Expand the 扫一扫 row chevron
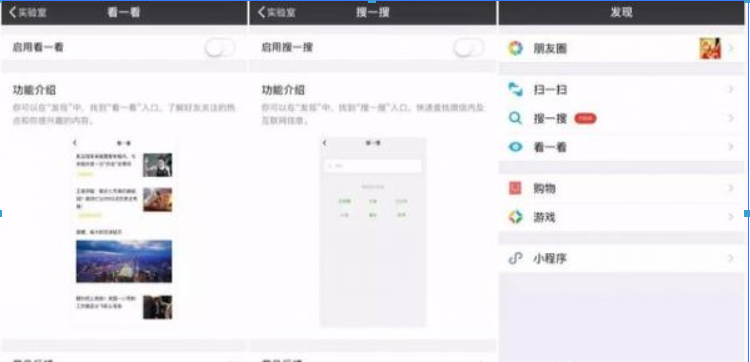This screenshot has height=362, width=750. coord(731,89)
